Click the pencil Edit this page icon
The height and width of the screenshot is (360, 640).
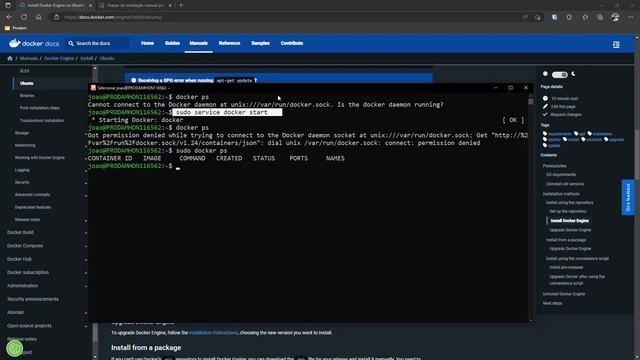point(545,106)
